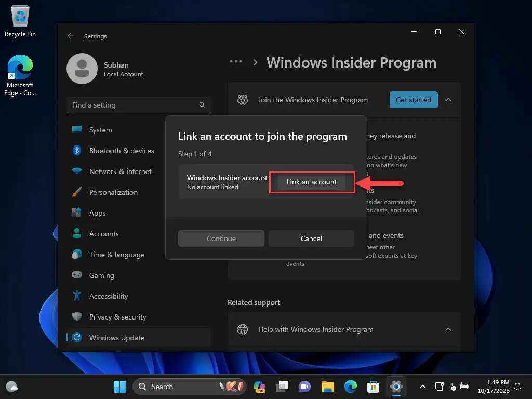Open Copilot preview from the taskbar
This screenshot has height=399, width=532.
(260, 387)
